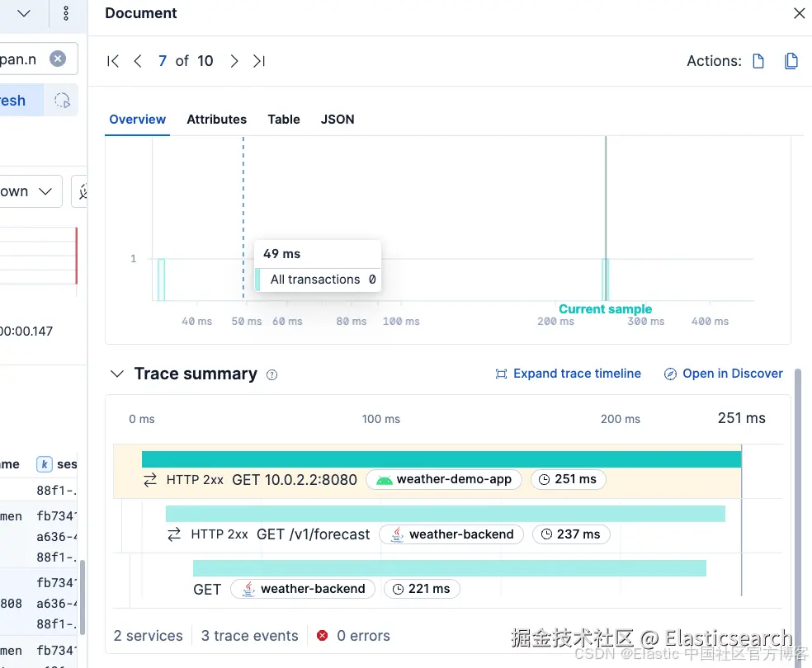Click the 221 ms duration badge
This screenshot has width=812, height=668.
coord(422,589)
